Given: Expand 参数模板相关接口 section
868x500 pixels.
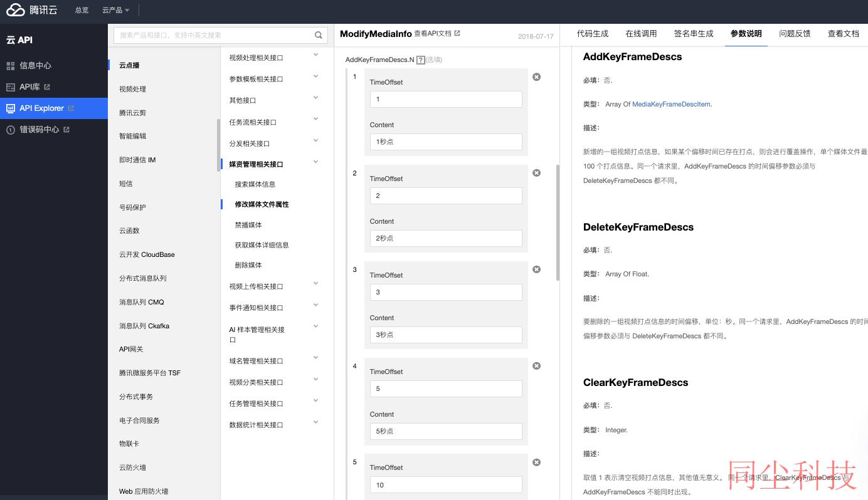Looking at the screenshot, I should pyautogui.click(x=315, y=76).
